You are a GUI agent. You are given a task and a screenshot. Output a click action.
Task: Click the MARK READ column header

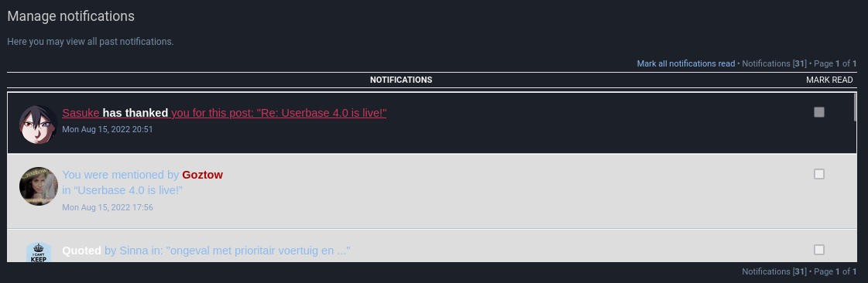(829, 80)
